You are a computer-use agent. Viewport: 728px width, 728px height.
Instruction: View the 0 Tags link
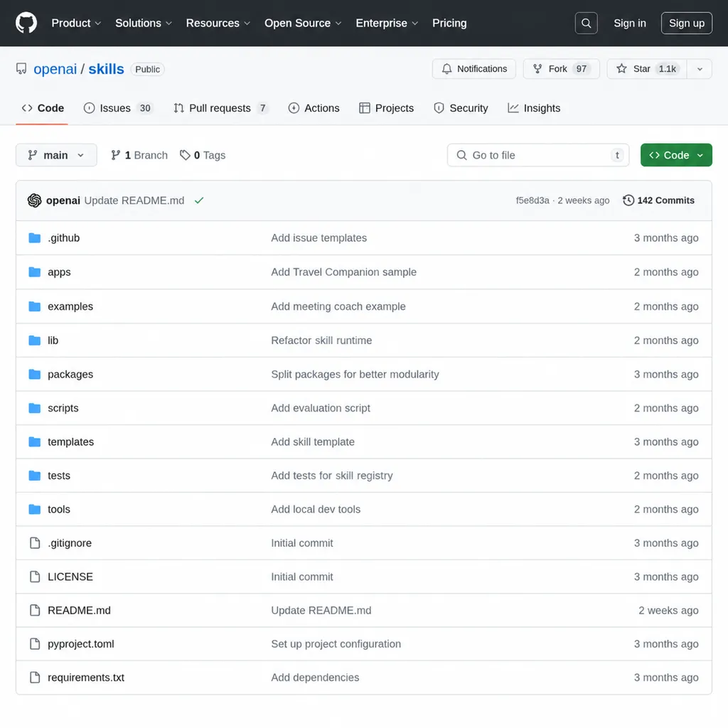tap(203, 155)
